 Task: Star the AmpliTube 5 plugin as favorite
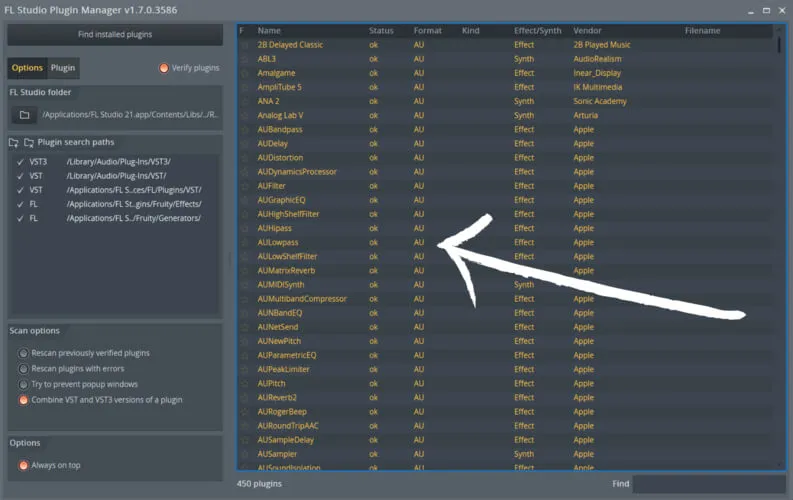tap(244, 87)
